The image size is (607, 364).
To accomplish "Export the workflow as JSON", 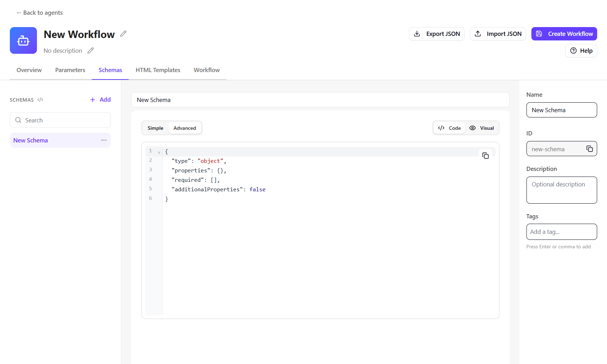I will coord(437,34).
